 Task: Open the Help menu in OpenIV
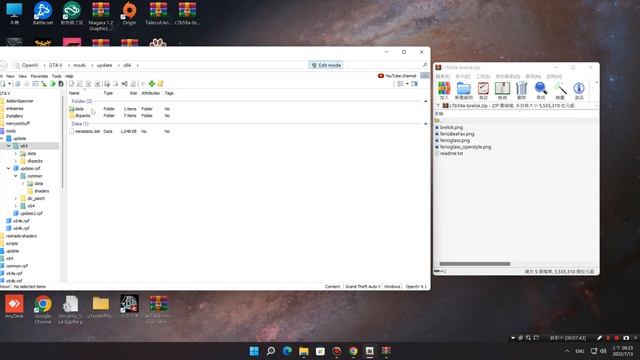coord(69,76)
